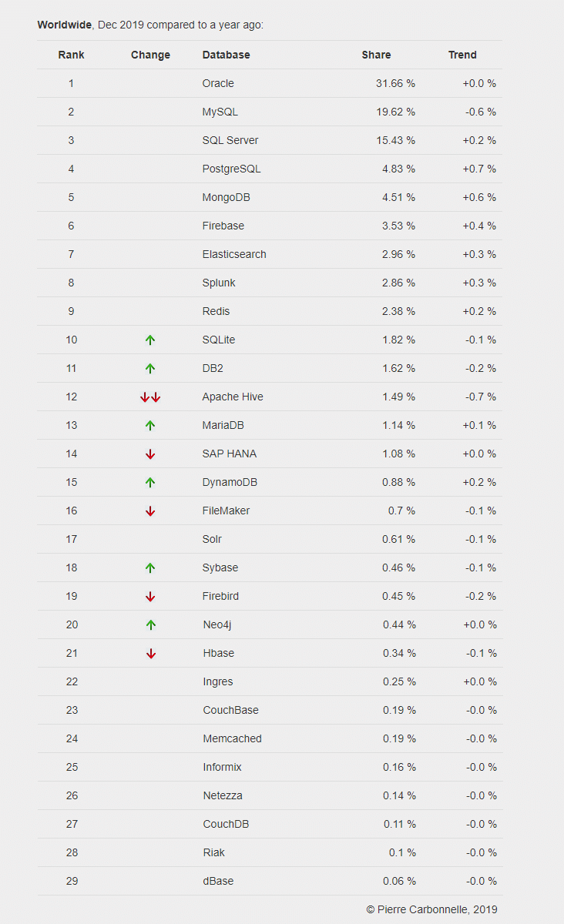Select the MongoDB entry in the table
Viewport: 564px width, 924px height.
(227, 197)
